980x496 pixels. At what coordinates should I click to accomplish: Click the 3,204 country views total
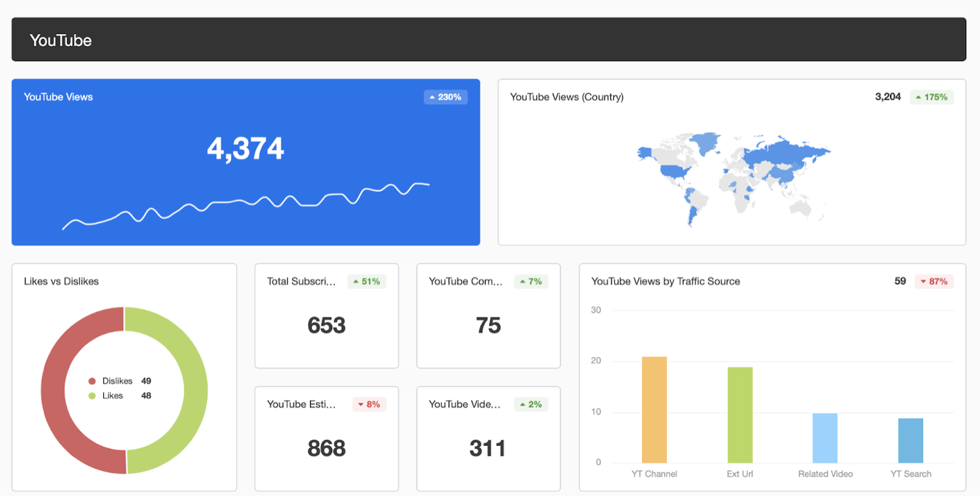tap(888, 97)
